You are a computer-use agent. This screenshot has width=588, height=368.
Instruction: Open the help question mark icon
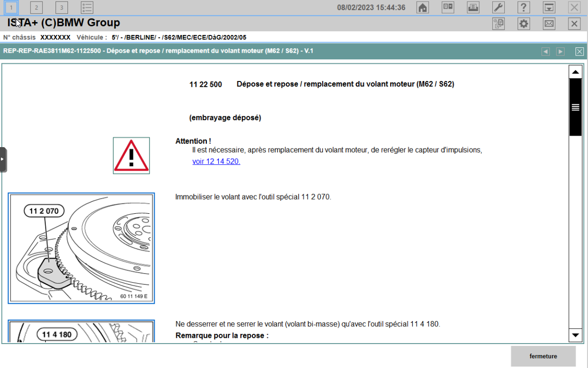pos(524,8)
